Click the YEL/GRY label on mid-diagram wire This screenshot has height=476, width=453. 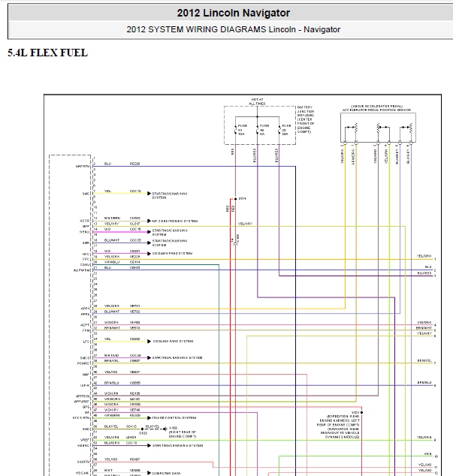[x=245, y=224]
